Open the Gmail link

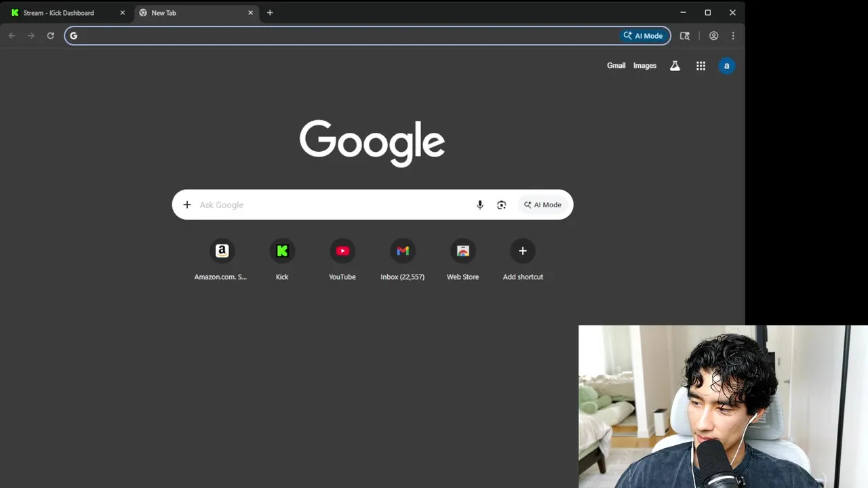[x=616, y=66]
